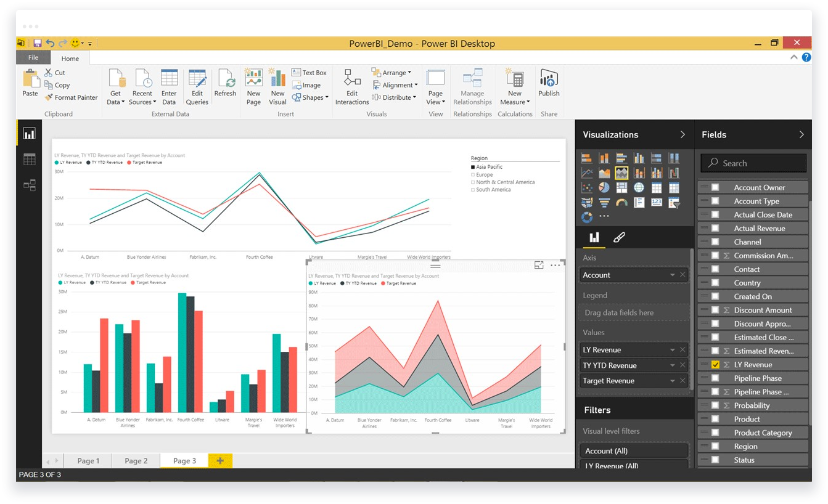
Task: Switch to Page 2 tab
Action: click(x=136, y=461)
